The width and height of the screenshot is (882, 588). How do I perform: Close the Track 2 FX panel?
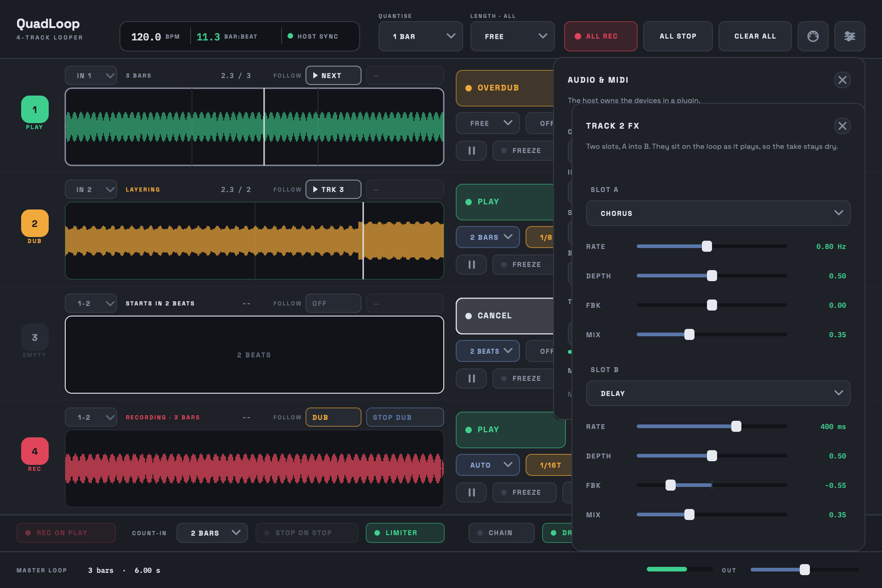point(842,126)
